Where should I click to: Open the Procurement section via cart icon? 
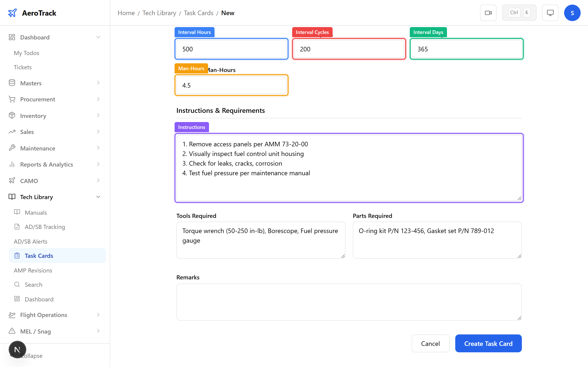click(12, 99)
